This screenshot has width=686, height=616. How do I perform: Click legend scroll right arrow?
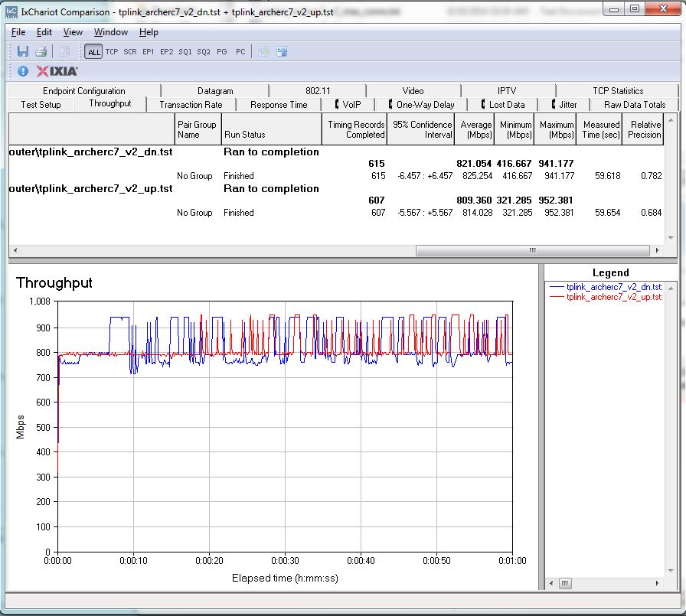tap(657, 583)
